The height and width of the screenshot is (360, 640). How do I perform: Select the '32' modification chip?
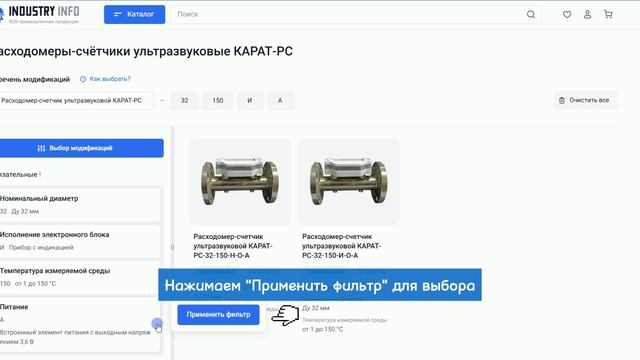184,100
